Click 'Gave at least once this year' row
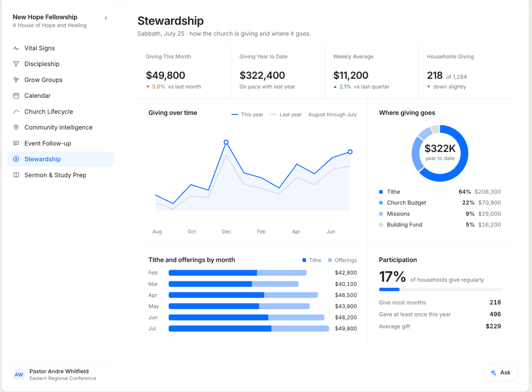Viewport: 532px width, 392px height. 440,315
